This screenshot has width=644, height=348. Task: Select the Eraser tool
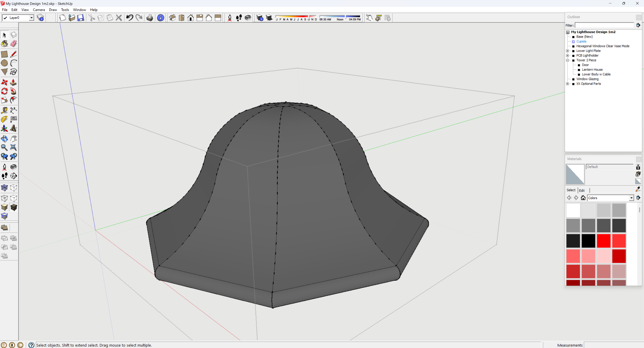[13, 44]
